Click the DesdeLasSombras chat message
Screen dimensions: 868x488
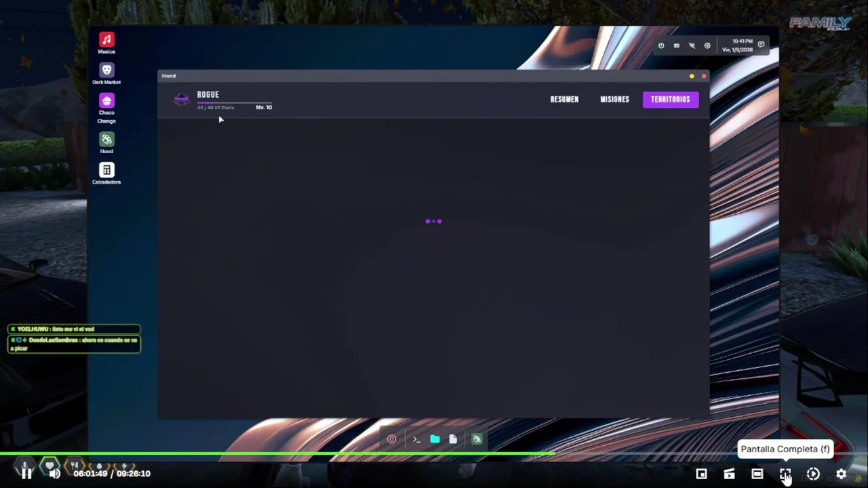[74, 344]
